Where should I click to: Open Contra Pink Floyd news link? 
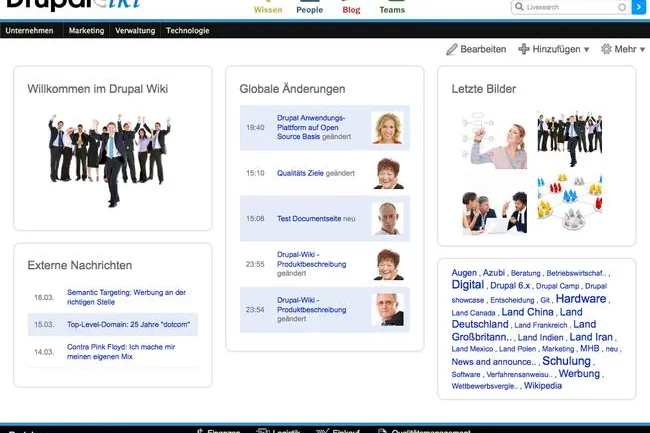click(121, 351)
